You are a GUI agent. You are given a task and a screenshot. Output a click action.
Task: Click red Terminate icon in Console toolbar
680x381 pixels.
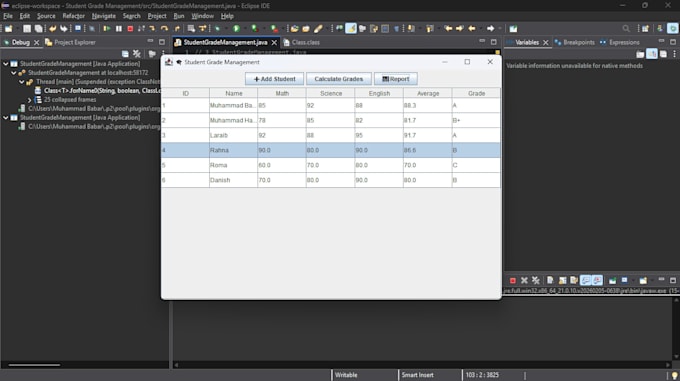tap(513, 280)
